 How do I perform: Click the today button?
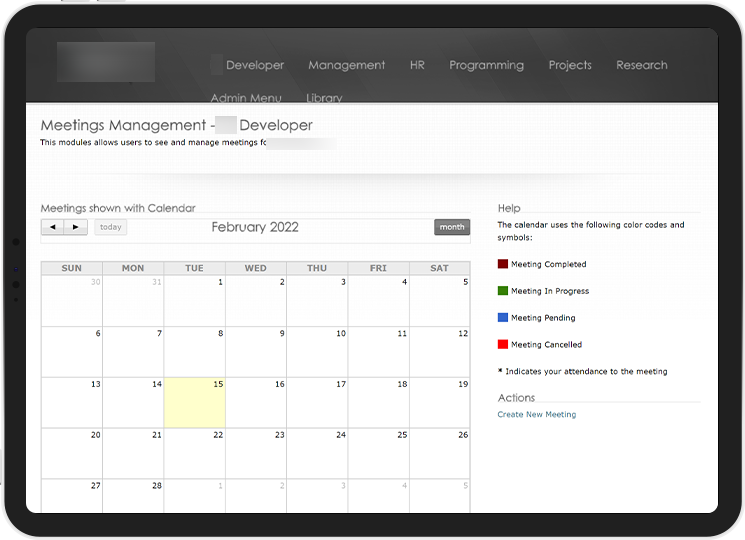(x=111, y=227)
